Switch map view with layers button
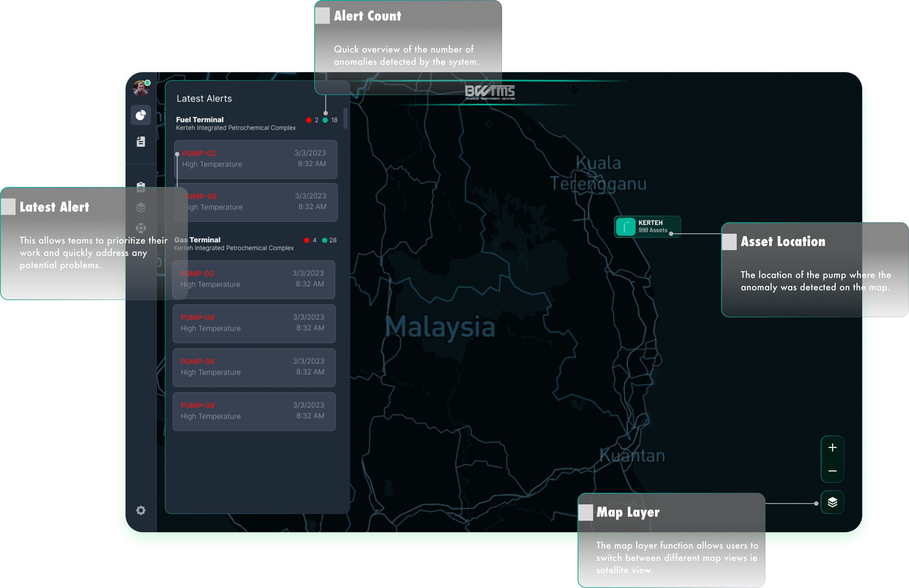The image size is (909, 588). click(832, 502)
